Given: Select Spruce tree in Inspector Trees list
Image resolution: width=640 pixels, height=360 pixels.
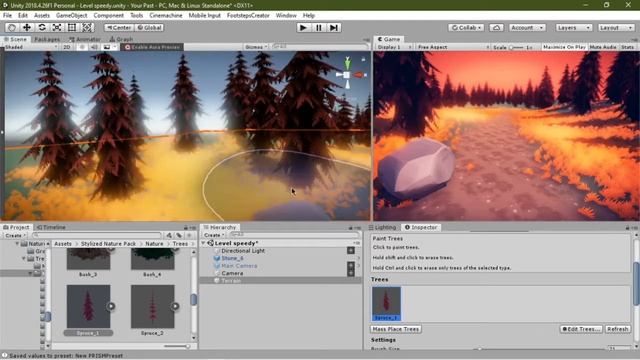Looking at the screenshot, I should pyautogui.click(x=386, y=304).
